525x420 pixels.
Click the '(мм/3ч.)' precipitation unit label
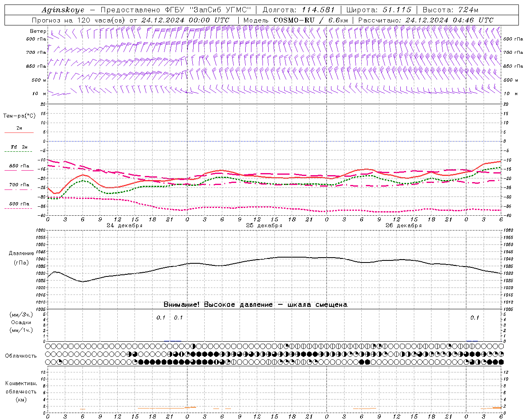tap(21, 315)
